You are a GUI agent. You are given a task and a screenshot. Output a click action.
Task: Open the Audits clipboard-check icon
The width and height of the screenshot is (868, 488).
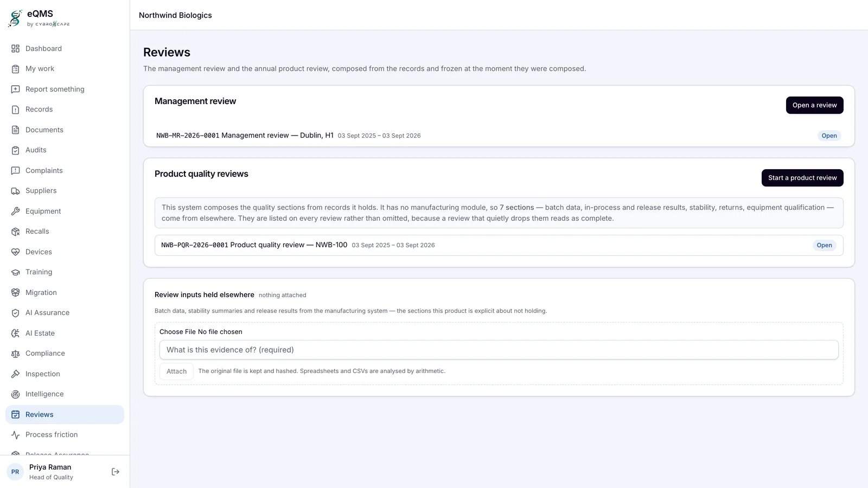15,150
